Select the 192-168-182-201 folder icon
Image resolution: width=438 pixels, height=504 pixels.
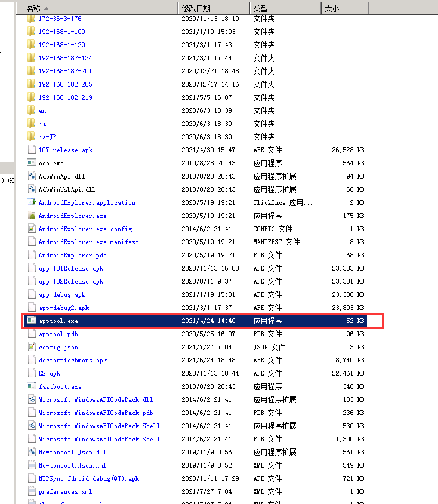tap(32, 71)
